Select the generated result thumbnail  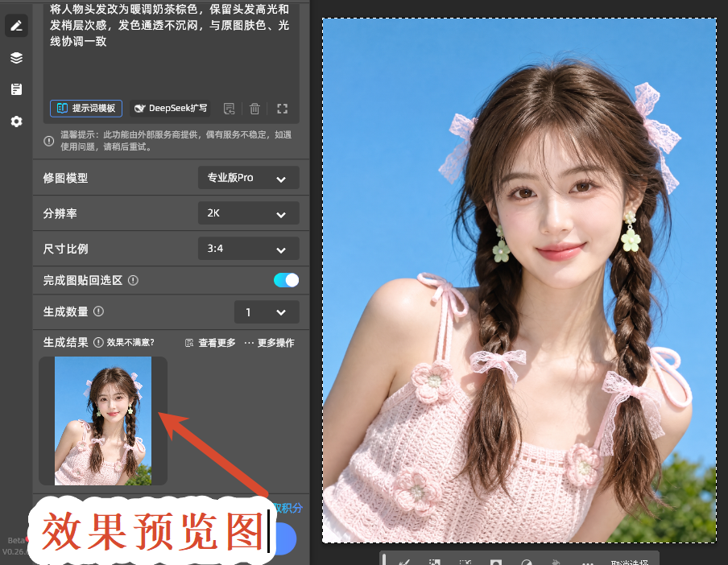[103, 421]
